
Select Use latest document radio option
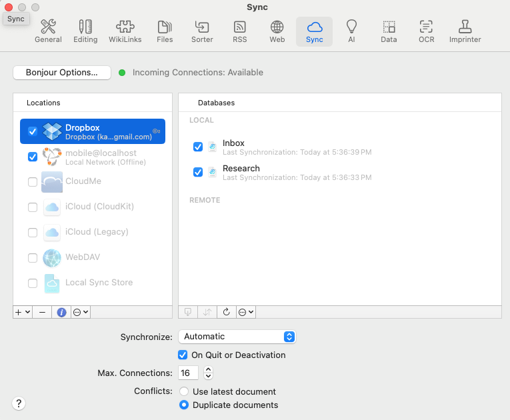pos(184,391)
